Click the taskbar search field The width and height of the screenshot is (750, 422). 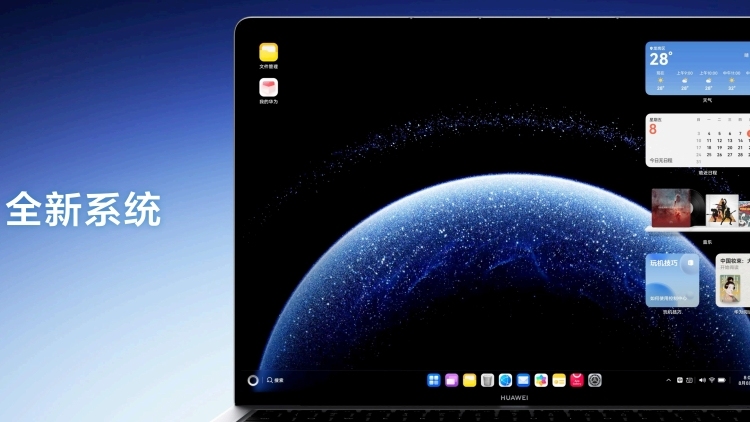[276, 380]
